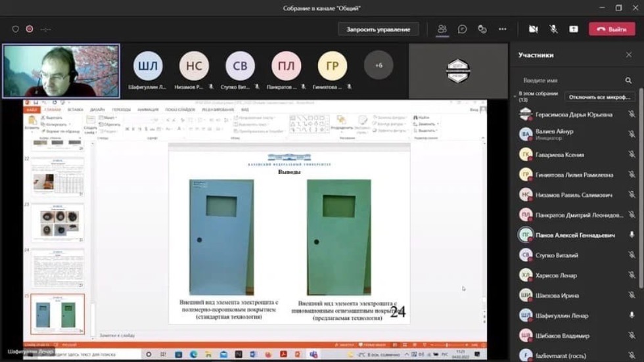
Task: Toggle the camera on/off button
Action: click(x=534, y=29)
